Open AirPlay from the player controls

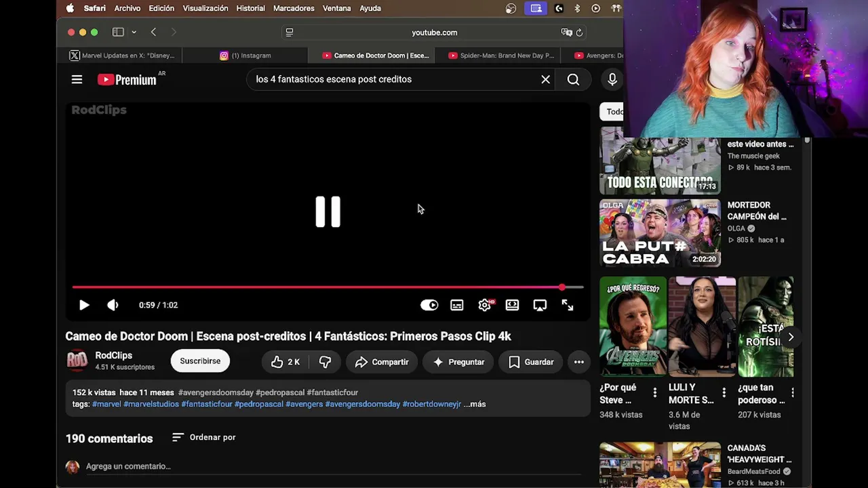(x=540, y=305)
